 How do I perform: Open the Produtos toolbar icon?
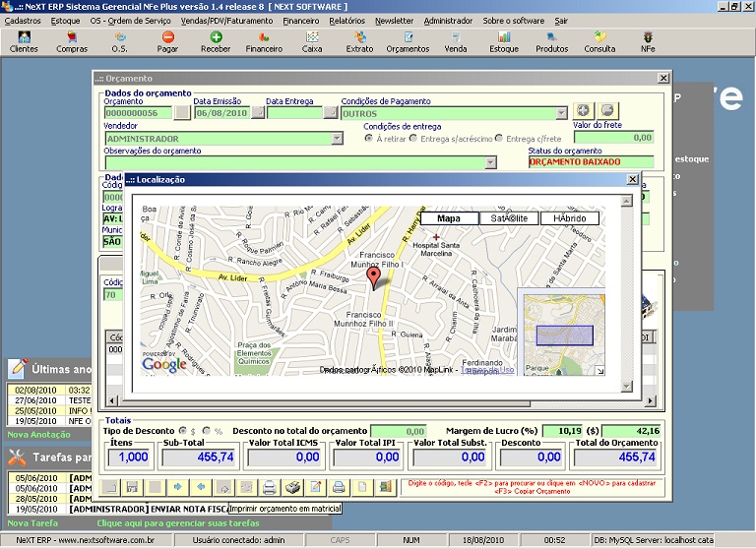(x=552, y=42)
